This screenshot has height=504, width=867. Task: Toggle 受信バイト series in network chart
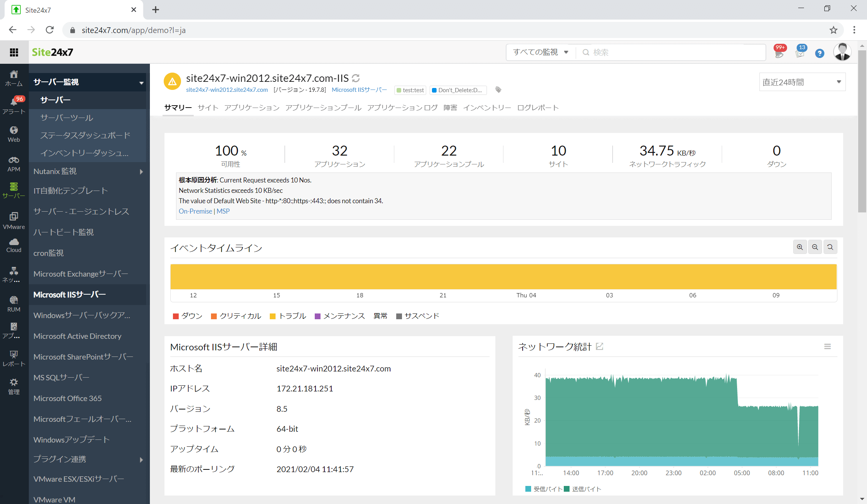543,489
